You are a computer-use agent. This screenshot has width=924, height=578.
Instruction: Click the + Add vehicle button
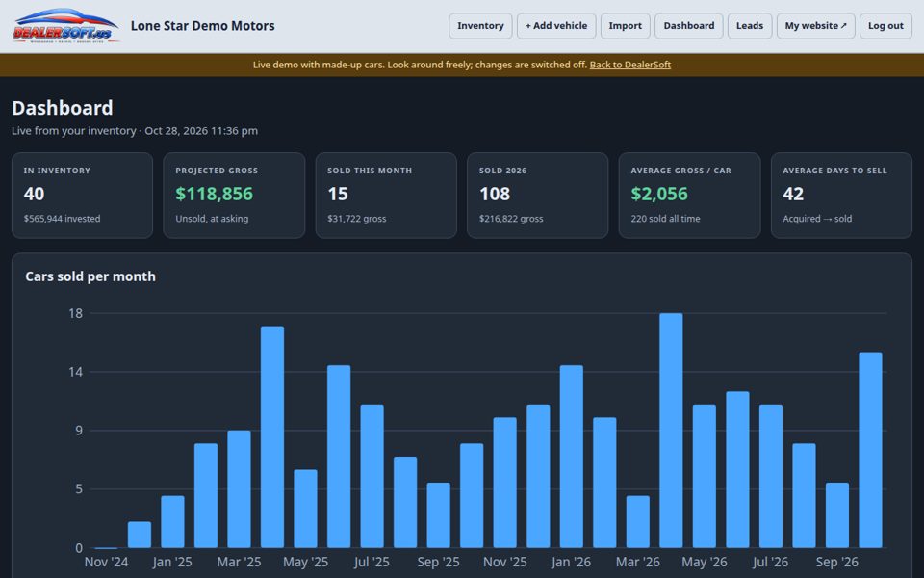click(556, 26)
